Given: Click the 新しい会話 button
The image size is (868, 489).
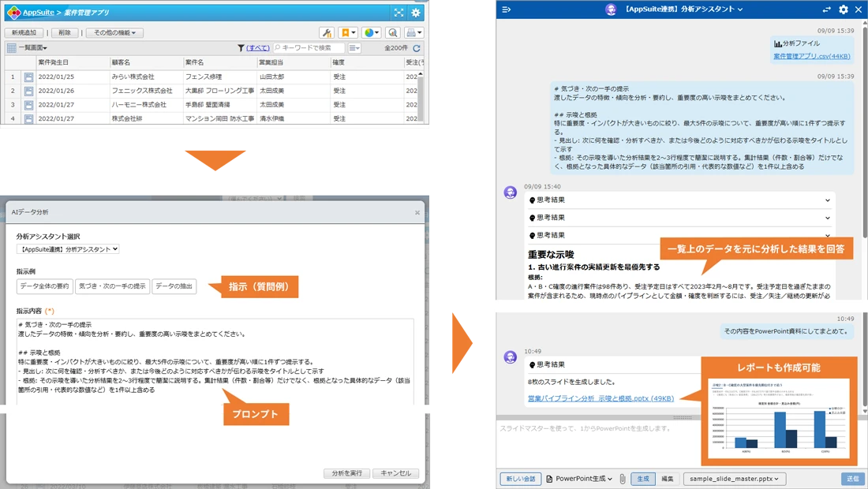Looking at the screenshot, I should 520,479.
